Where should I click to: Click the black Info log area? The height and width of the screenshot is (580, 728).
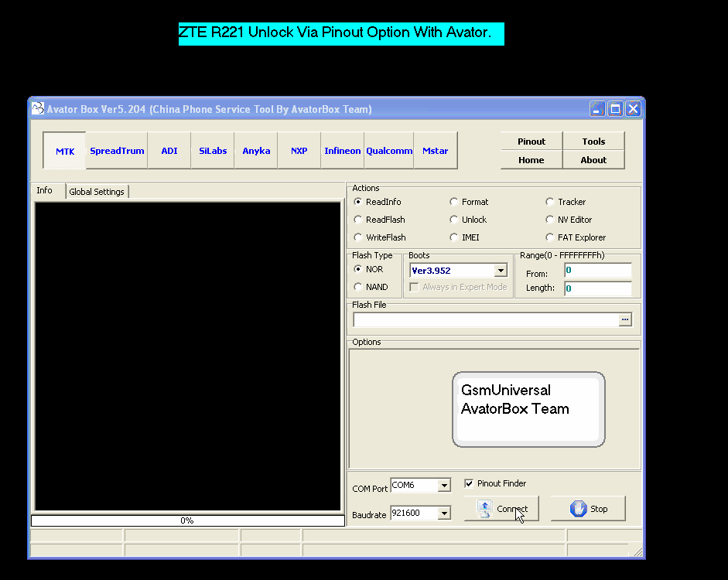[x=187, y=357]
